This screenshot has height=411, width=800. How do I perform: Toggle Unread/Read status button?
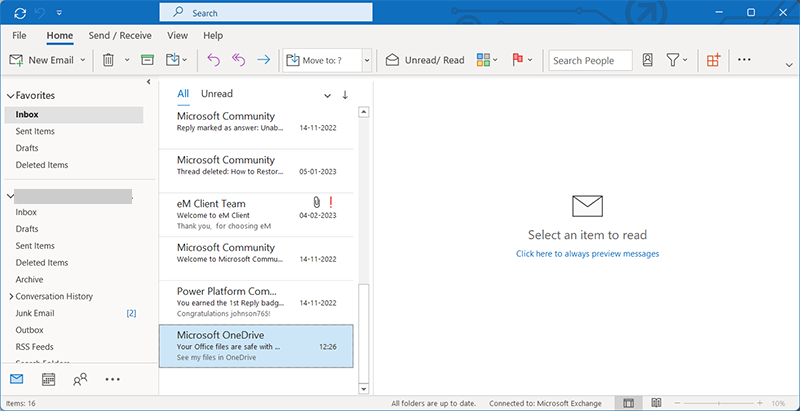point(425,60)
